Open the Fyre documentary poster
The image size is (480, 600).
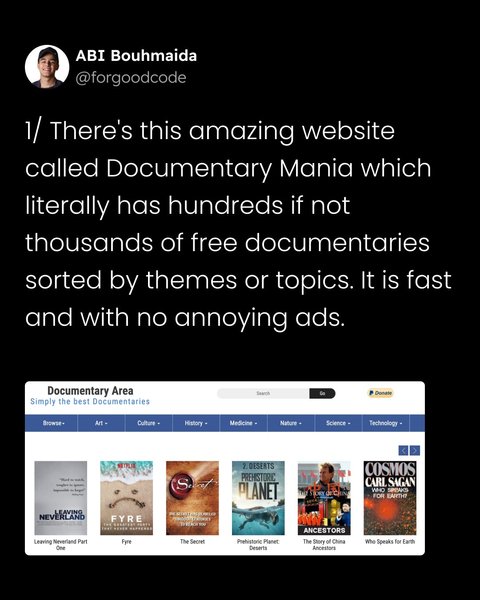point(126,498)
